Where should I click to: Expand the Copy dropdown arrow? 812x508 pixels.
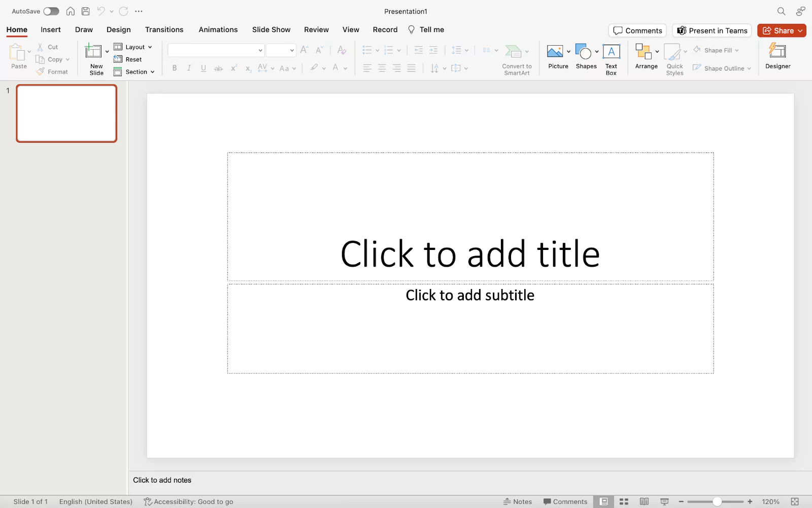pyautogui.click(x=67, y=59)
